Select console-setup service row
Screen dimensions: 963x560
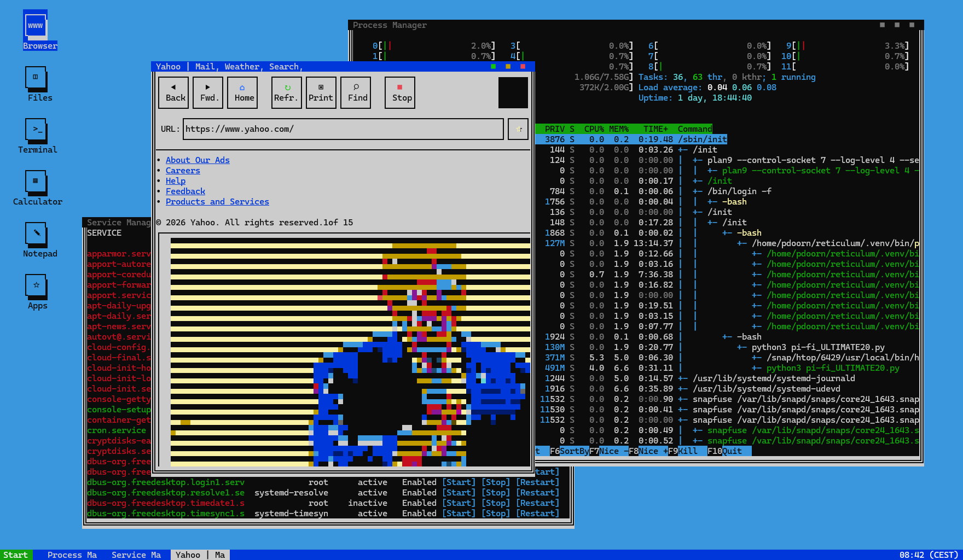coord(119,410)
